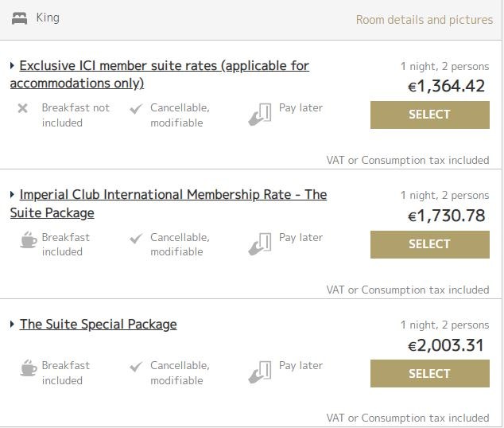Expand the Imperial Club International Membership Rate triangle
This screenshot has height=428, width=504.
pyautogui.click(x=12, y=194)
